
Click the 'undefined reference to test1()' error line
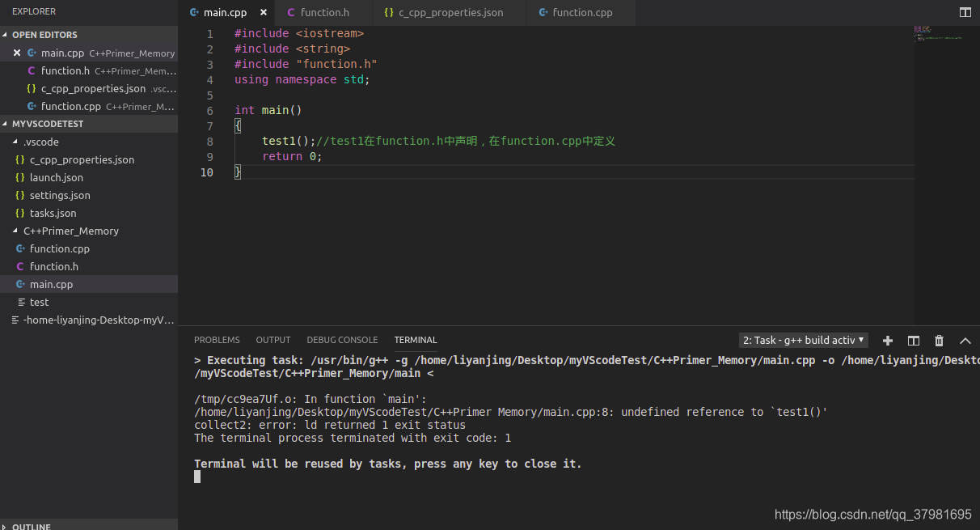click(x=511, y=412)
